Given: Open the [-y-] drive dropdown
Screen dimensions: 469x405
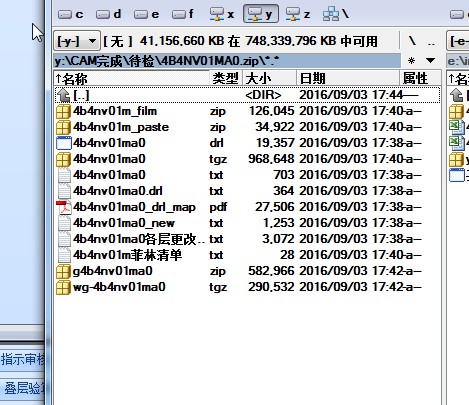Looking at the screenshot, I should tap(77, 41).
